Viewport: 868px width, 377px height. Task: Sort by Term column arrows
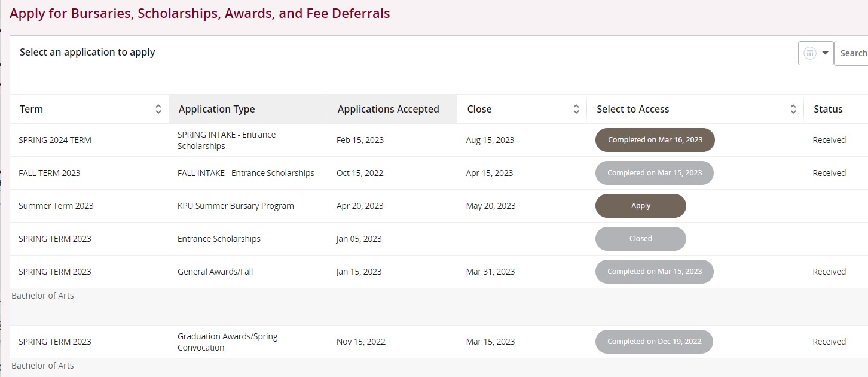[158, 109]
